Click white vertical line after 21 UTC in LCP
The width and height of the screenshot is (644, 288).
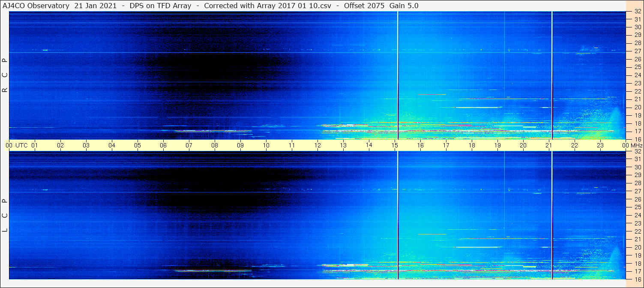(x=552, y=215)
